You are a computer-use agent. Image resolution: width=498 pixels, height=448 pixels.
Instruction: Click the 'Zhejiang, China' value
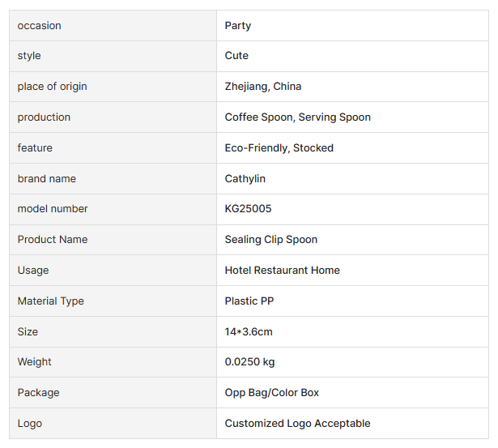click(263, 87)
